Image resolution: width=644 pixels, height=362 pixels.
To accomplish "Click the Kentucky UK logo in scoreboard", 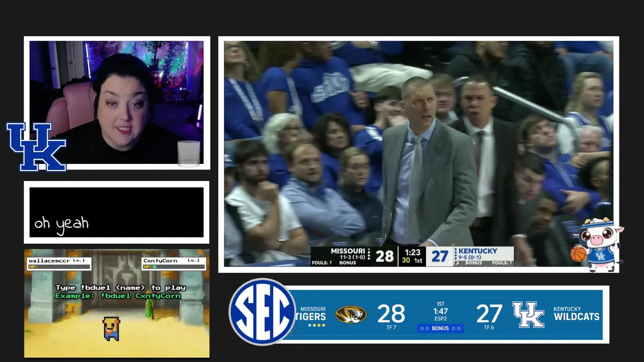I will 528,315.
